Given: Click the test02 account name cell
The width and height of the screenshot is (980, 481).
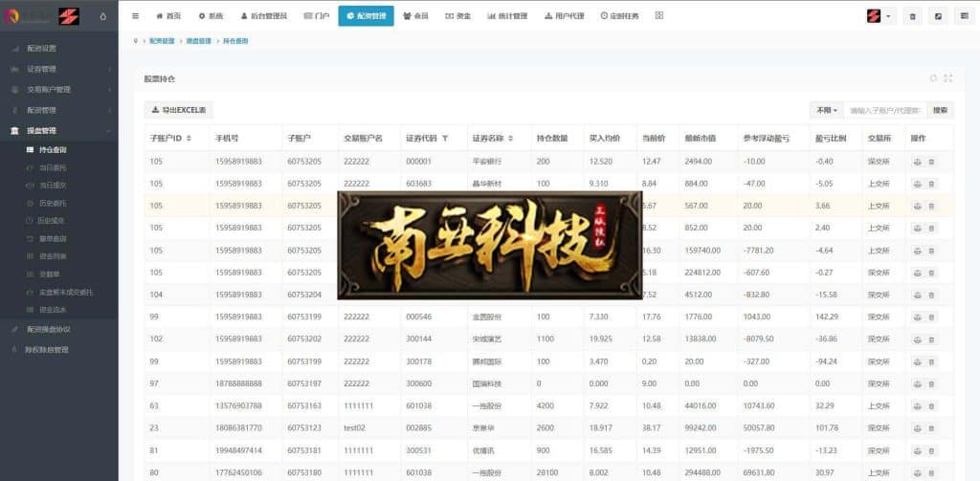Looking at the screenshot, I should [354, 428].
